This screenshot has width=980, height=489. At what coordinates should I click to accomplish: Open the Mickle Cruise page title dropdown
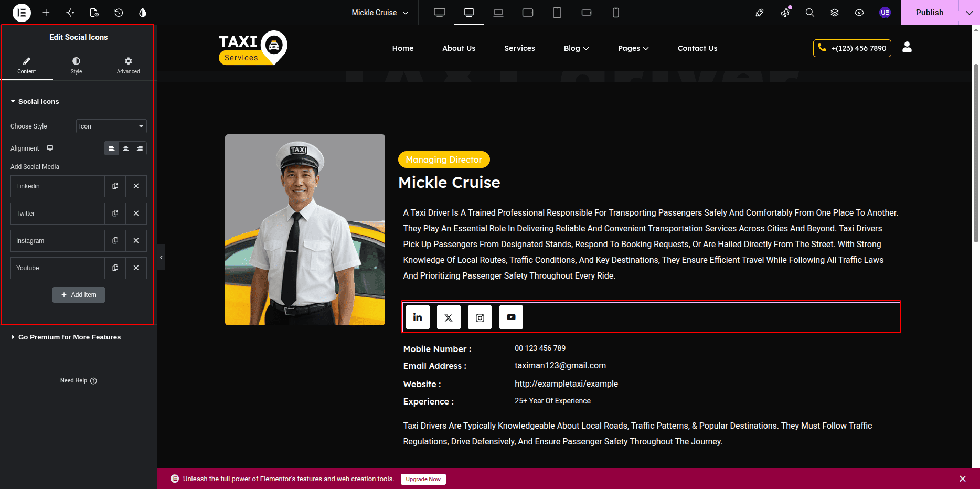[380, 13]
